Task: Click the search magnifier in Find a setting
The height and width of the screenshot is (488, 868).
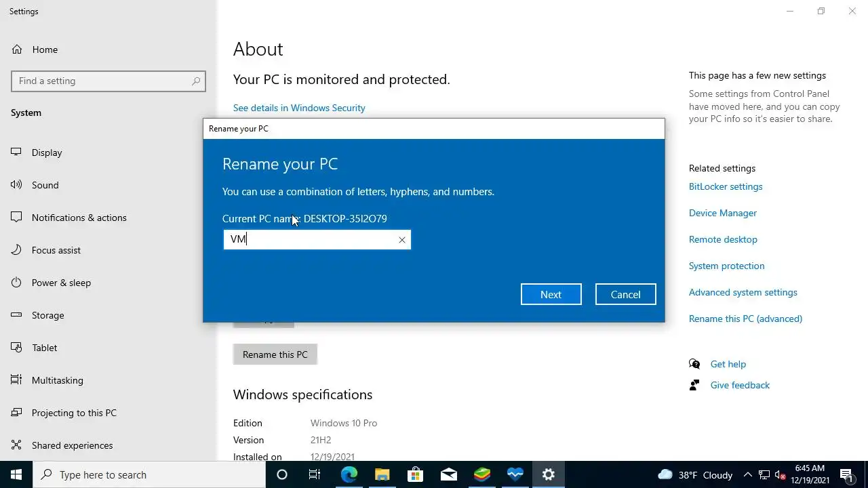Action: (x=196, y=81)
